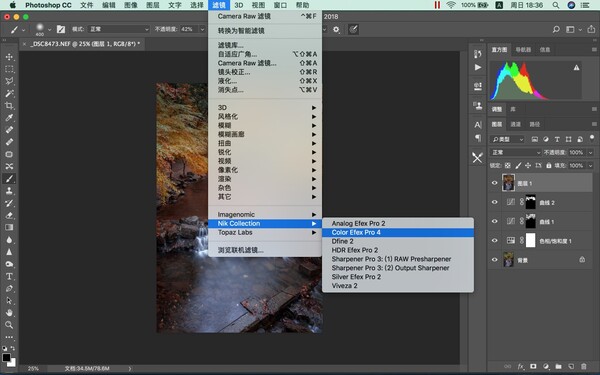The height and width of the screenshot is (375, 600).
Task: Switch to the 通道 tab
Action: (515, 124)
